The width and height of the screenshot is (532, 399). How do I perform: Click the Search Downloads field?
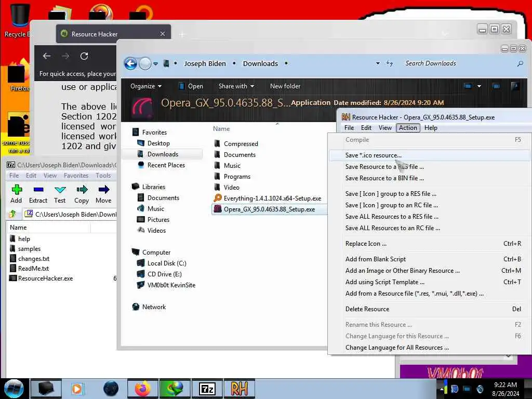pos(459,63)
